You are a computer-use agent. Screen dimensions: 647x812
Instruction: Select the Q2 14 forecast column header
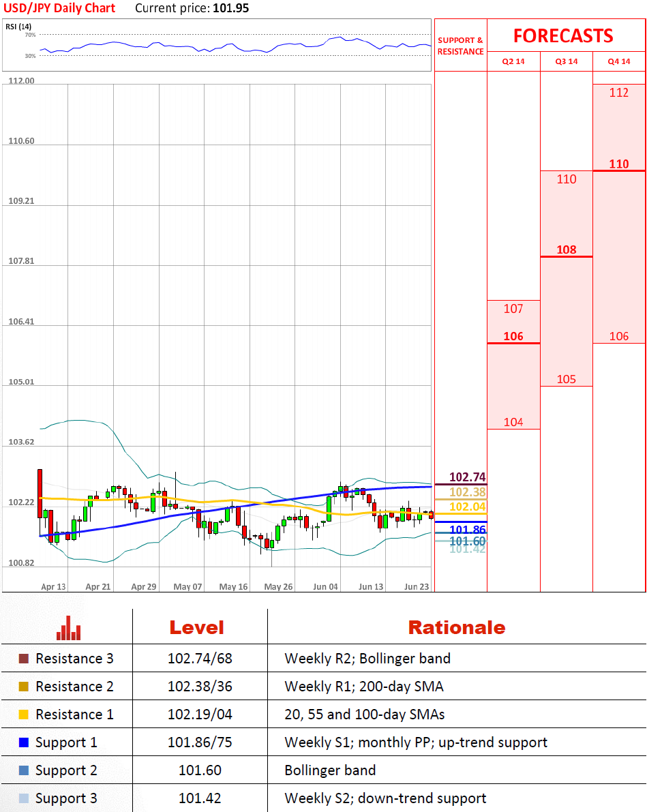coord(513,61)
